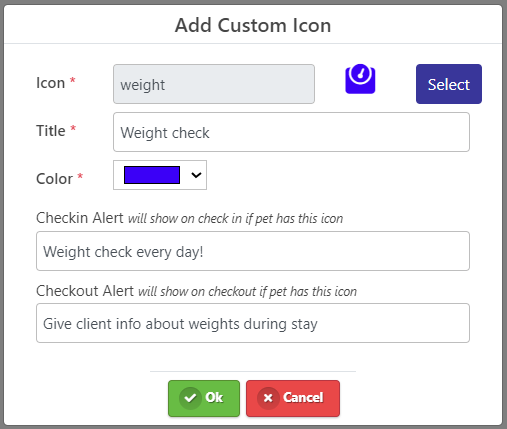Dismiss the dialog via Cancel label
The image size is (507, 429).
pyautogui.click(x=303, y=398)
